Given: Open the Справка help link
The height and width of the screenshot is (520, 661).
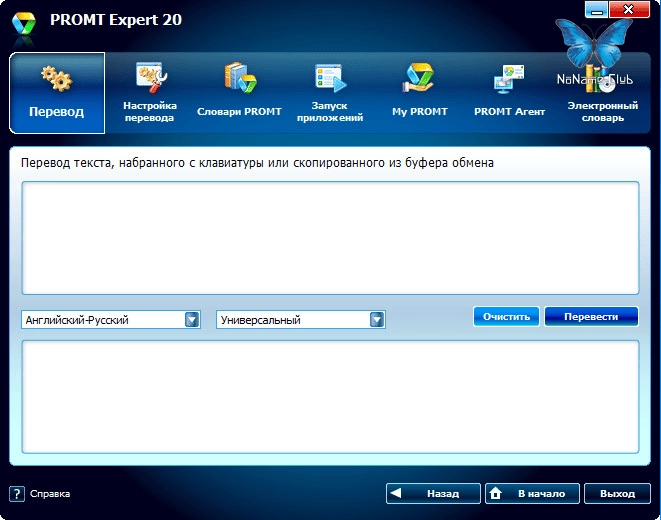Looking at the screenshot, I should point(50,494).
